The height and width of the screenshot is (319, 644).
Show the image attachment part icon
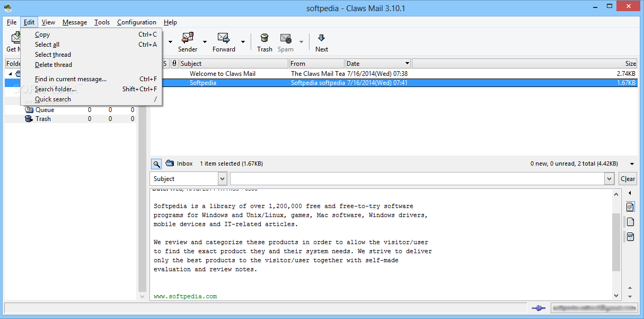coord(630,236)
